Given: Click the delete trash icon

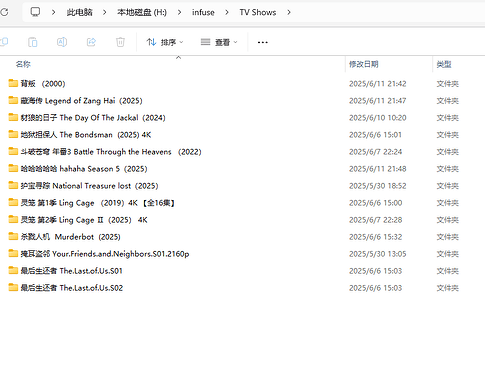Looking at the screenshot, I should [120, 42].
